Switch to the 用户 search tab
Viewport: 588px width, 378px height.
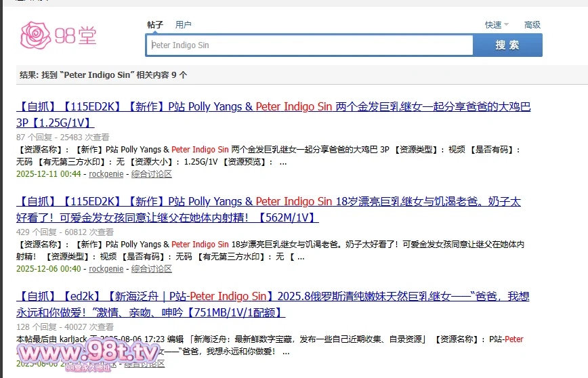tap(184, 25)
